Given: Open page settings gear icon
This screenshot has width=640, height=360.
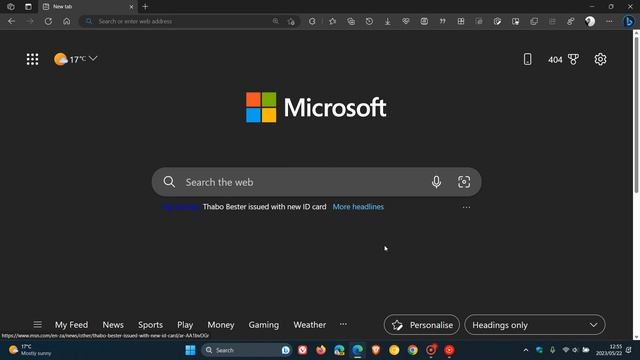Looking at the screenshot, I should click(600, 59).
